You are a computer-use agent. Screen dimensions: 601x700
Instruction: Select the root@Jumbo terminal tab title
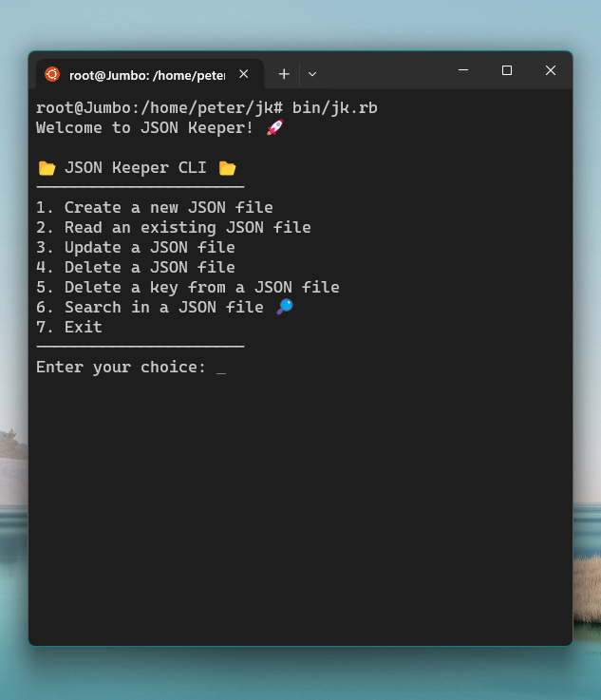tap(146, 74)
